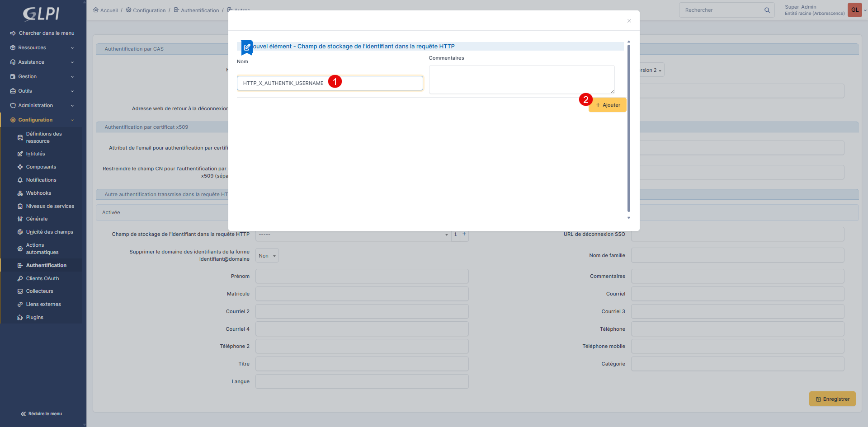Open the Authentification menu item
868x427 pixels.
click(x=46, y=266)
